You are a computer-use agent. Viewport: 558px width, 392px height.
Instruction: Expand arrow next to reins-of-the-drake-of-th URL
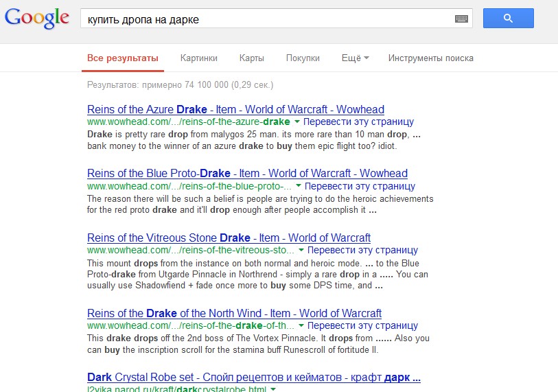point(301,325)
